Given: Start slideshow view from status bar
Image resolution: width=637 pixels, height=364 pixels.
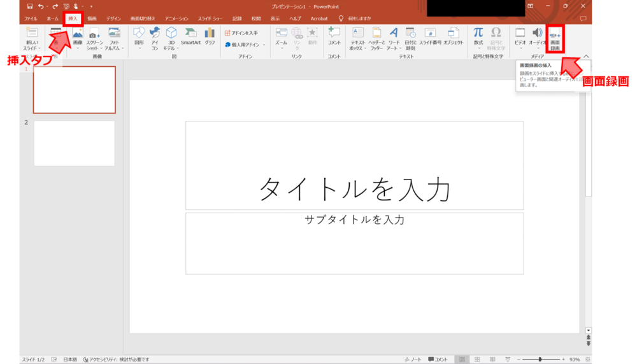Looking at the screenshot, I should (x=508, y=360).
